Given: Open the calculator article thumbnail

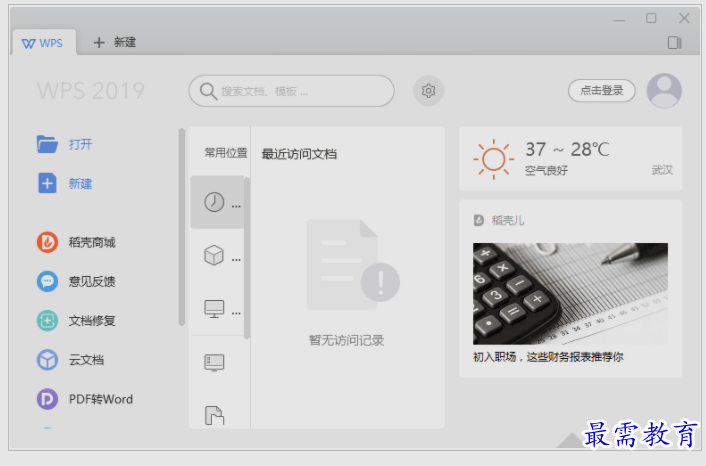Looking at the screenshot, I should (570, 294).
